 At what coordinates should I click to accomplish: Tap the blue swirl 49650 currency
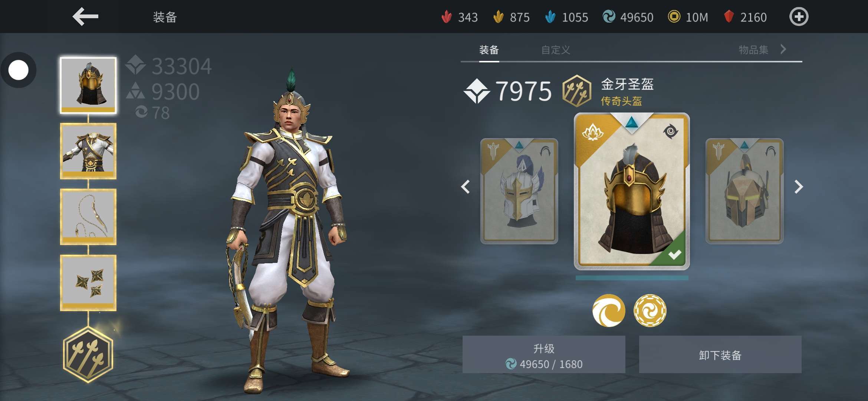click(628, 17)
